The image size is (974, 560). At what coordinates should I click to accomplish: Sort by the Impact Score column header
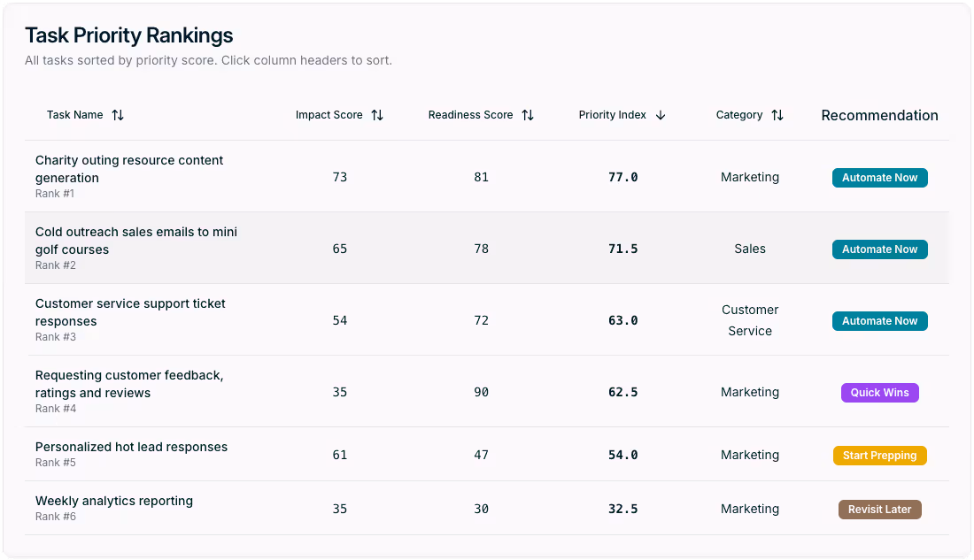pyautogui.click(x=329, y=115)
